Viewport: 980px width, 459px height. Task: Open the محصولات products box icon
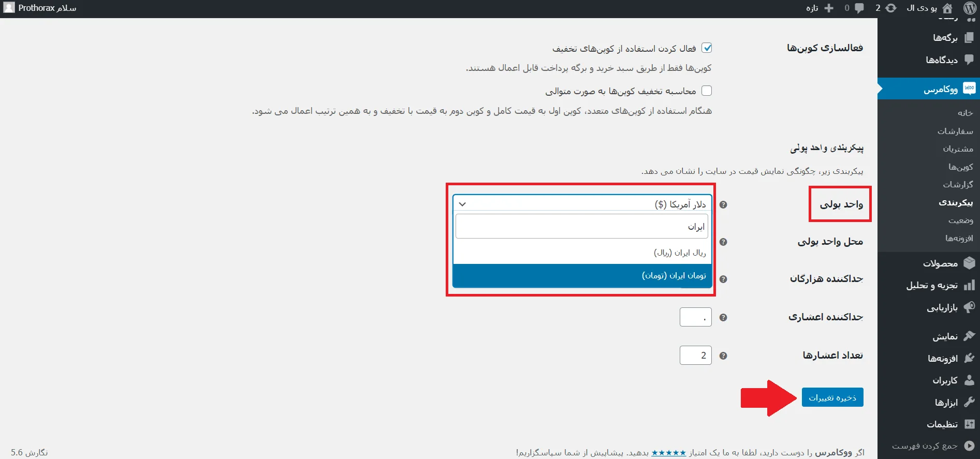pyautogui.click(x=969, y=263)
